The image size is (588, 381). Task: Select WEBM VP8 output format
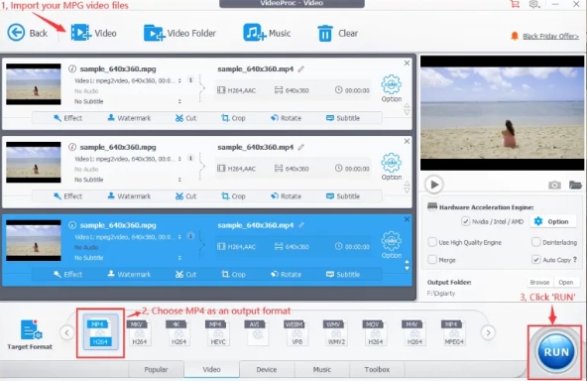[296, 332]
